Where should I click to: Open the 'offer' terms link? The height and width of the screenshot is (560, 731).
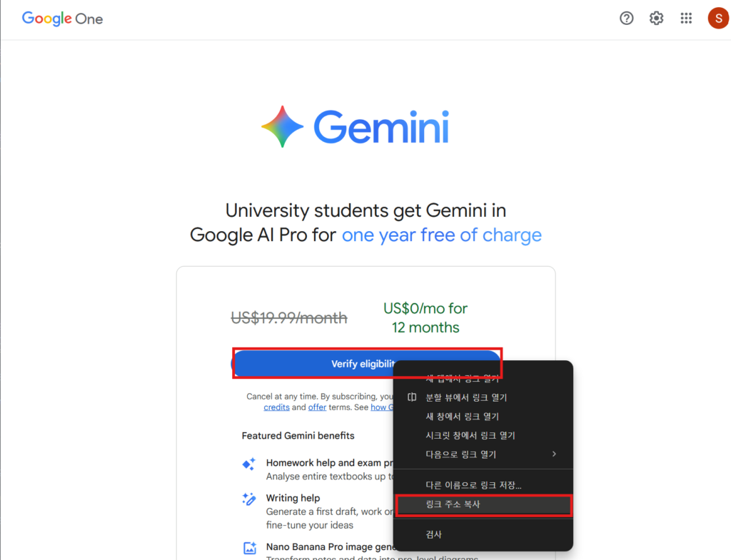click(x=317, y=407)
